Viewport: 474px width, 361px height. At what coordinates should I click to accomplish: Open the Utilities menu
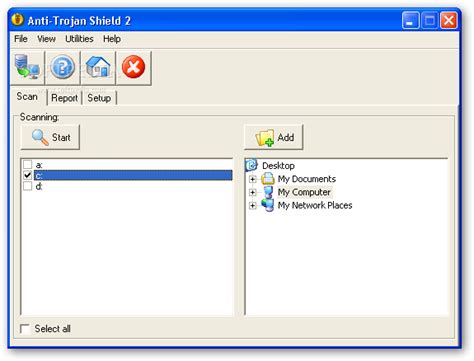pyautogui.click(x=79, y=39)
